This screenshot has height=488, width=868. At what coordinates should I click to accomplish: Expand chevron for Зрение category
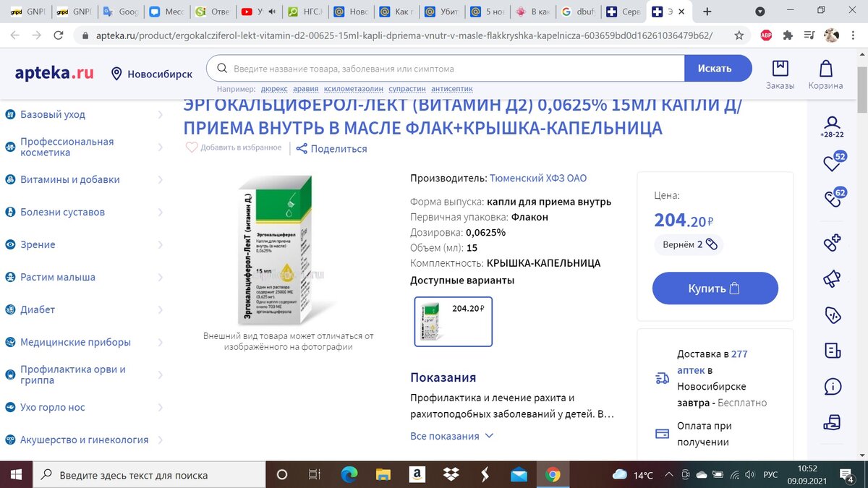click(x=160, y=244)
